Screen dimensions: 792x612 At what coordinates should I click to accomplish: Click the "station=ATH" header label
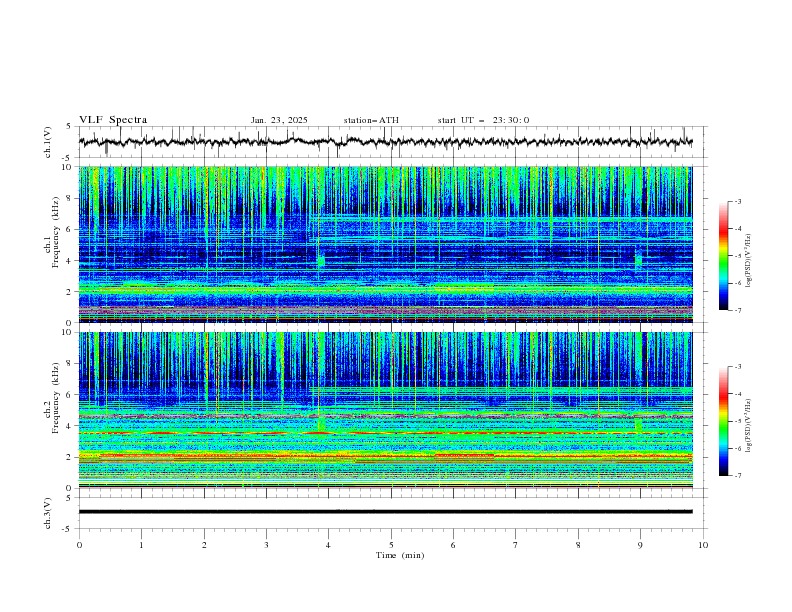click(x=371, y=120)
